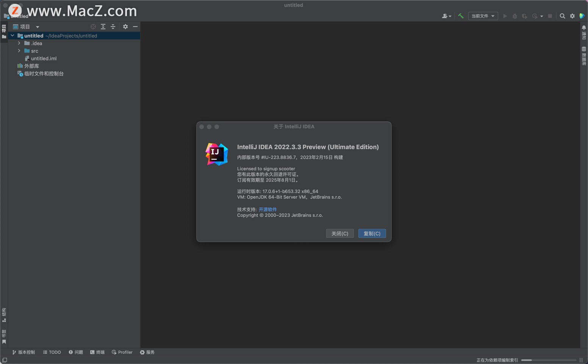The image size is (588, 364).
Task: Open the TODO tool window
Action: click(52, 352)
